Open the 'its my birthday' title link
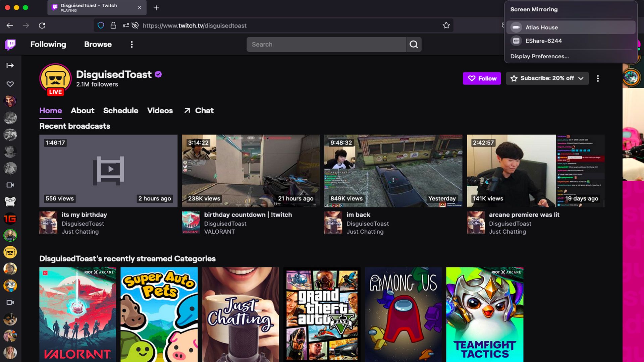Image resolution: width=644 pixels, height=362 pixels. pyautogui.click(x=84, y=215)
